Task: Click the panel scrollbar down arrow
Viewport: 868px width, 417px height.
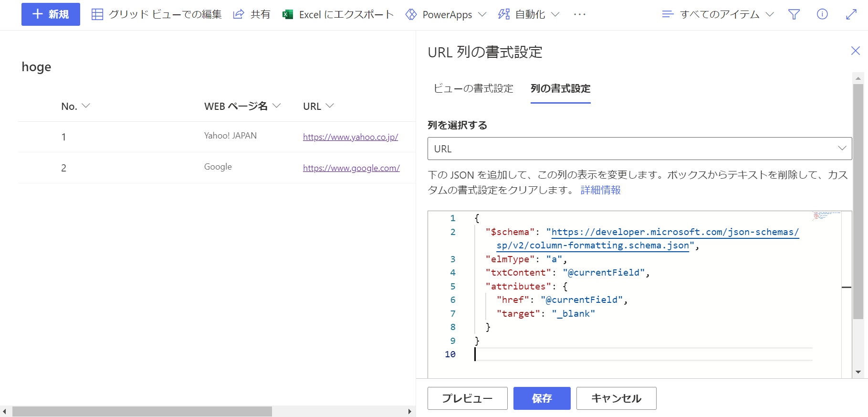Action: point(858,372)
